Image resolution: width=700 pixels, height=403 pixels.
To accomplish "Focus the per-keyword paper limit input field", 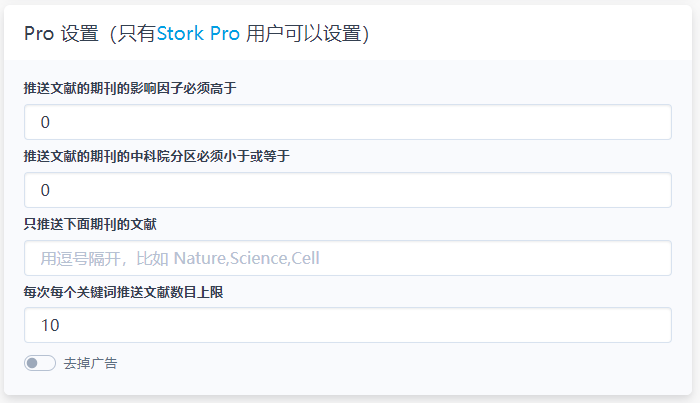I will [x=347, y=325].
